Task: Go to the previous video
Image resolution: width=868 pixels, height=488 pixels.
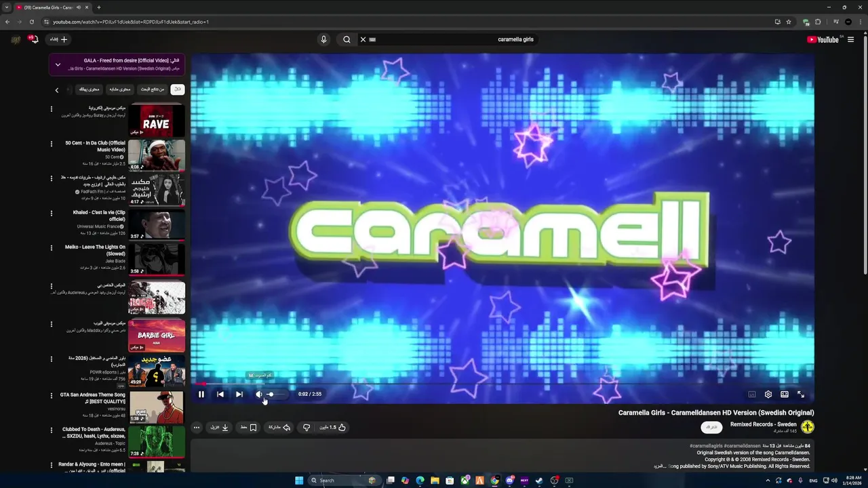Action: pyautogui.click(x=220, y=394)
